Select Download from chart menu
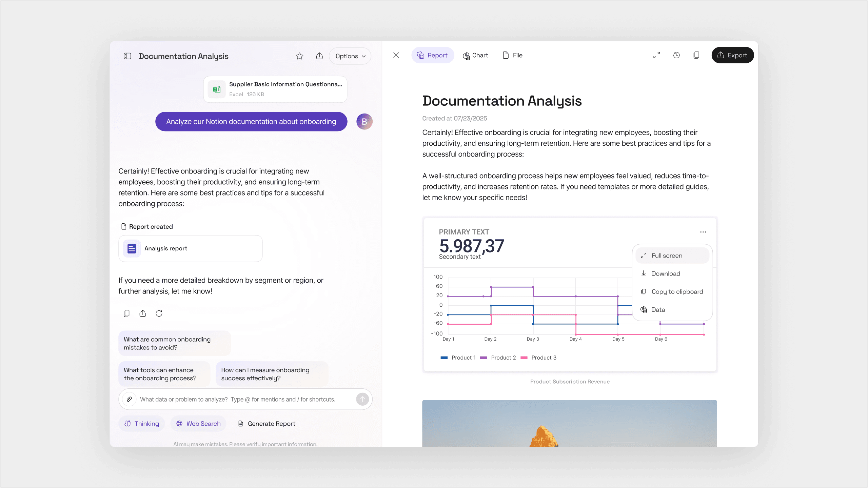868x488 pixels. 666,273
